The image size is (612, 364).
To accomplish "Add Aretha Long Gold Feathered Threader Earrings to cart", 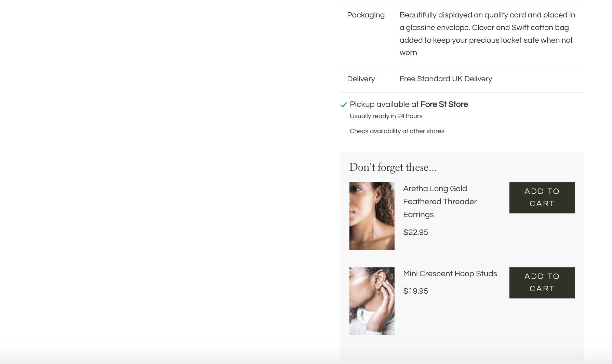I will (x=542, y=198).
